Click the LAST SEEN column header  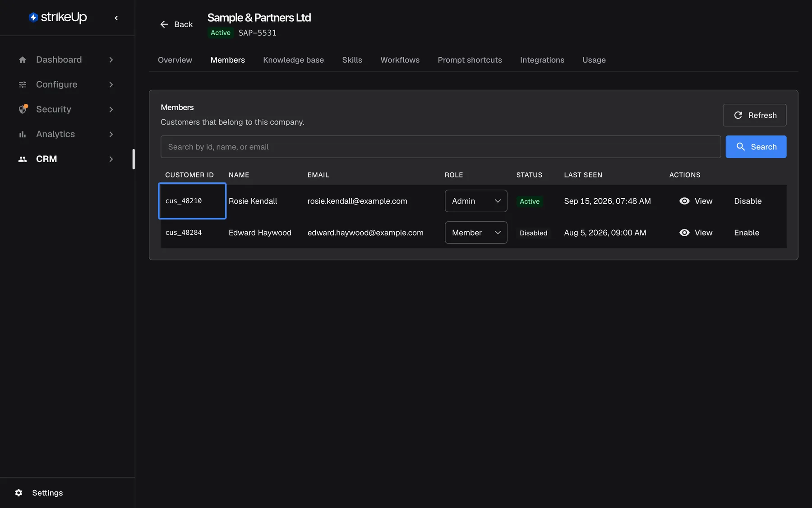[583, 175]
